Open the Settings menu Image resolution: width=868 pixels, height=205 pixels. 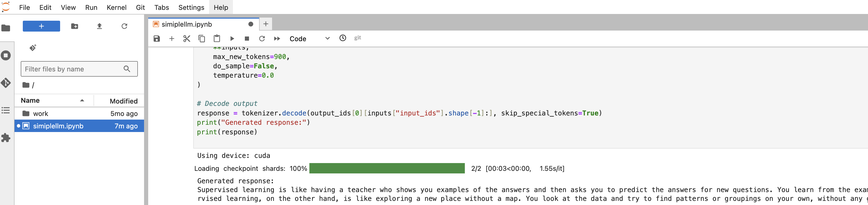click(x=191, y=8)
